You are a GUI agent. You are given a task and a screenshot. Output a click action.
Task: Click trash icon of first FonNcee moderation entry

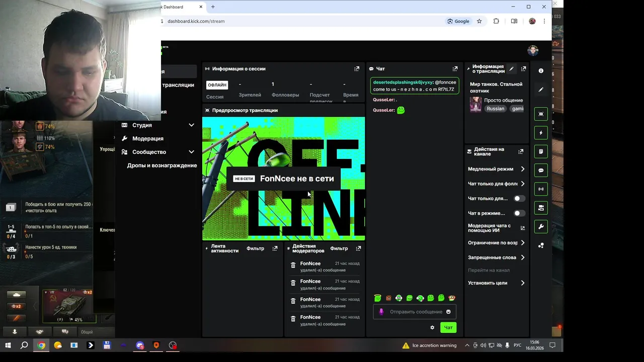[293, 265]
